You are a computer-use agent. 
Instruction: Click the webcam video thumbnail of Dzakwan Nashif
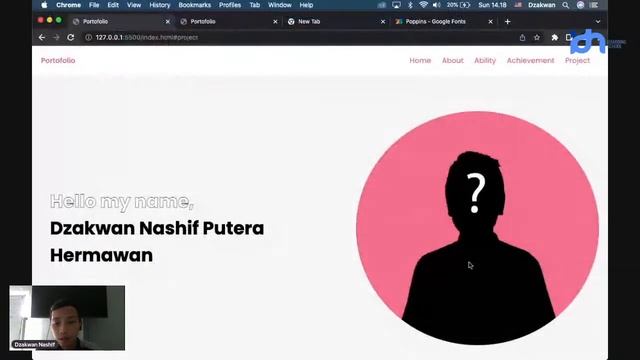point(67,318)
